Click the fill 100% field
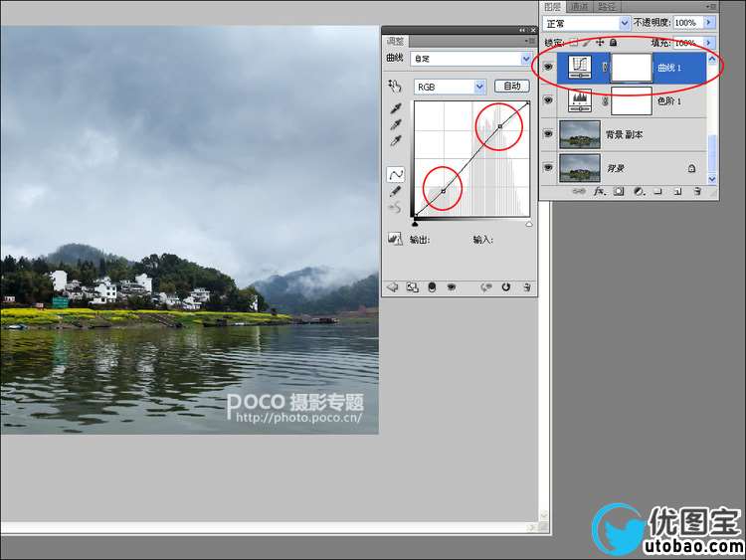The image size is (746, 560). click(688, 43)
